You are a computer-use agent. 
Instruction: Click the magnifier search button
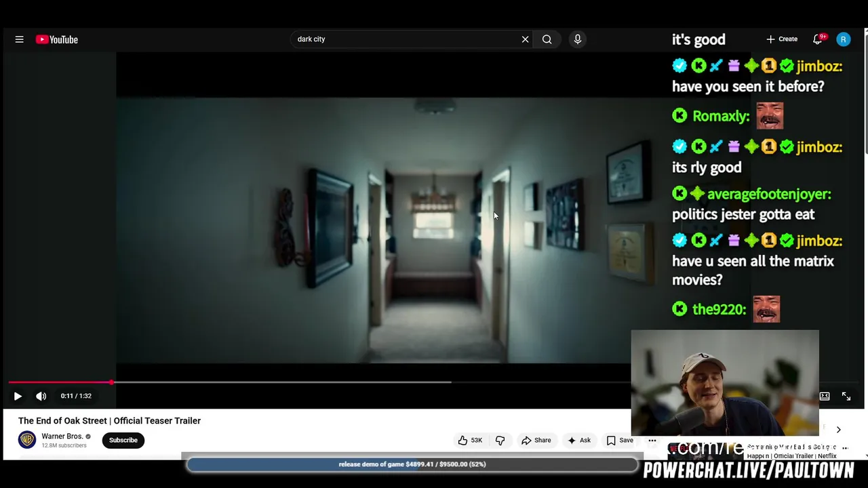pyautogui.click(x=547, y=39)
